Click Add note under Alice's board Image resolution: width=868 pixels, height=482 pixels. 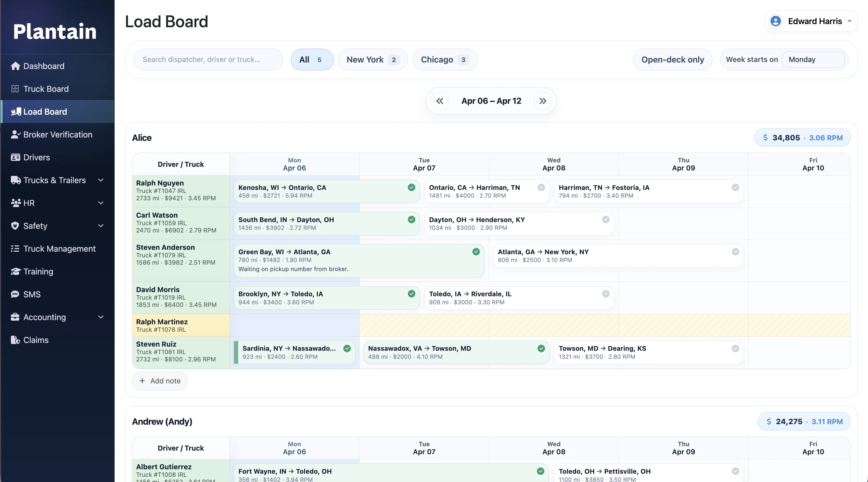click(x=159, y=381)
